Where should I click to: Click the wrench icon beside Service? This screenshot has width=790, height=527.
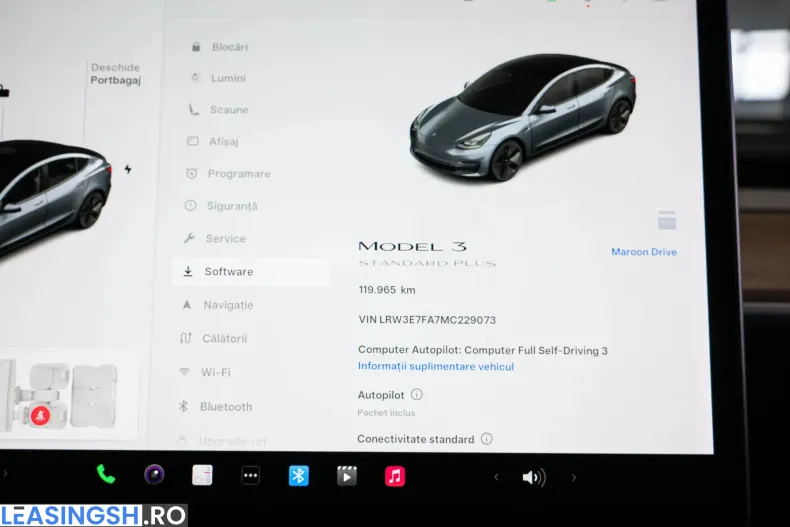(189, 238)
